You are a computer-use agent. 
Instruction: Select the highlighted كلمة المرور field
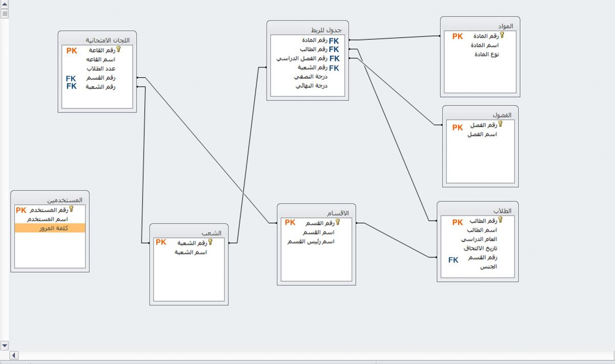(50, 228)
